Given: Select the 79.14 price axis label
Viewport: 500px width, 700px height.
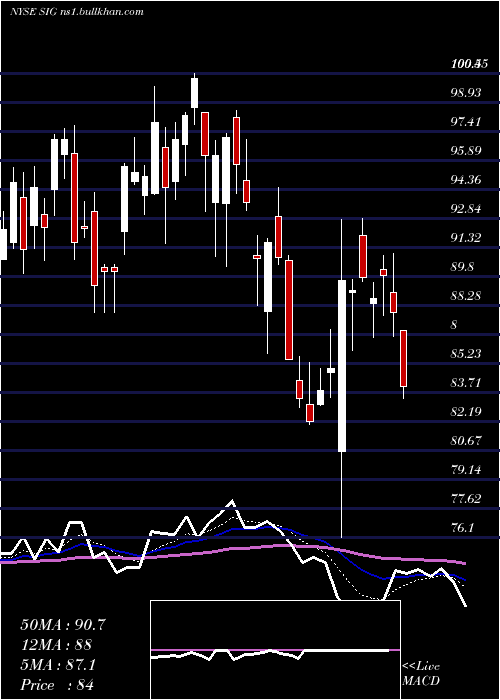Looking at the screenshot, I should tap(467, 470).
